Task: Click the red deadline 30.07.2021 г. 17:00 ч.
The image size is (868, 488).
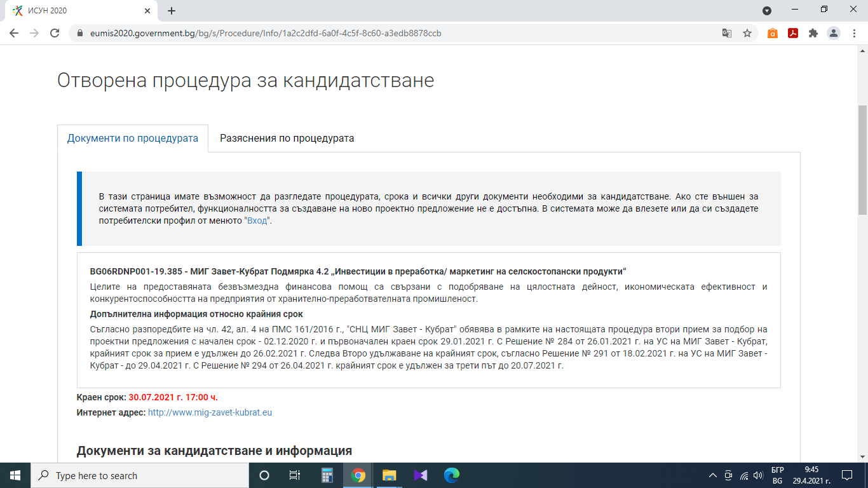Action: click(173, 398)
